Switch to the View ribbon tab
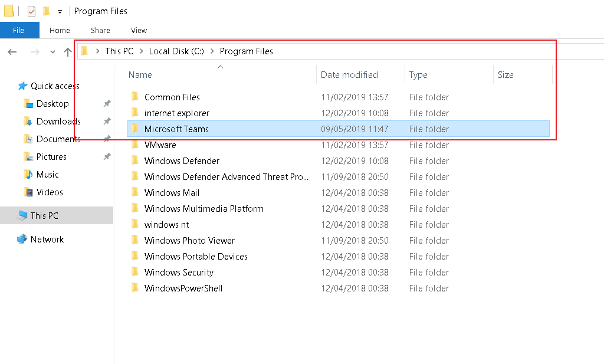Screen dimensions: 604x364 click(139, 30)
